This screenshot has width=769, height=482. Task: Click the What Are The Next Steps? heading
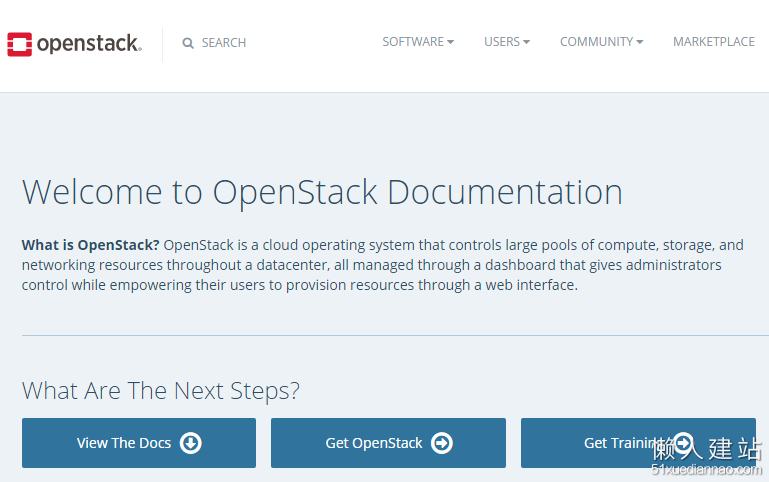pyautogui.click(x=160, y=391)
